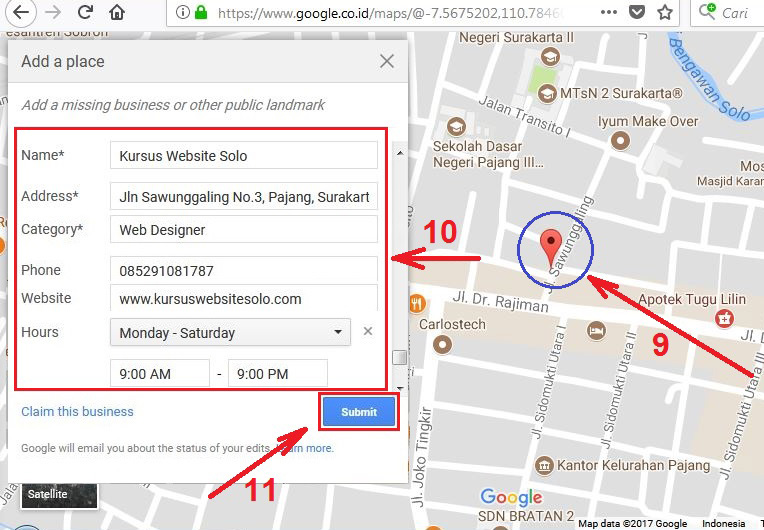764x530 pixels.
Task: Click the Phone number field
Action: pyautogui.click(x=244, y=269)
